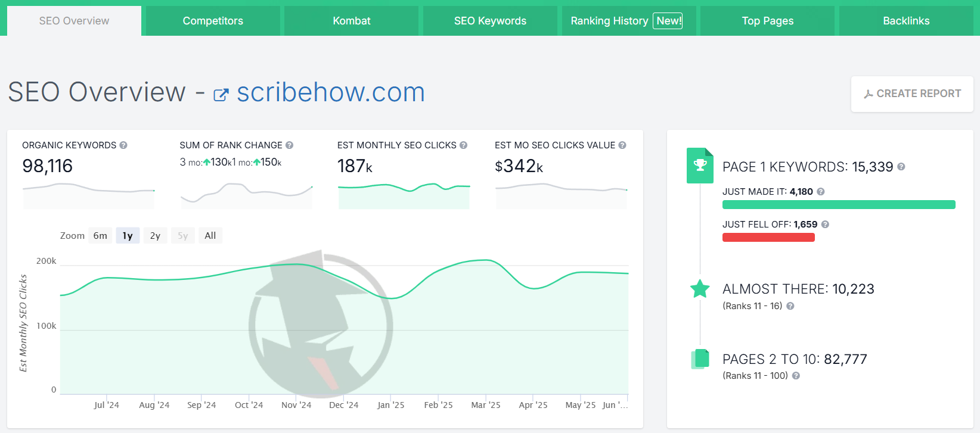
Task: Click the green Just Made It bar
Action: (839, 205)
